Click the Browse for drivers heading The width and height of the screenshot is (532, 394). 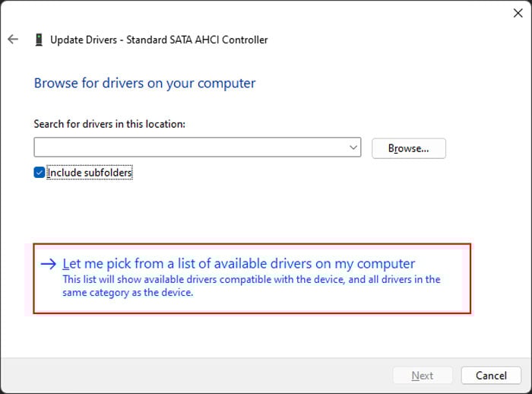click(x=144, y=83)
